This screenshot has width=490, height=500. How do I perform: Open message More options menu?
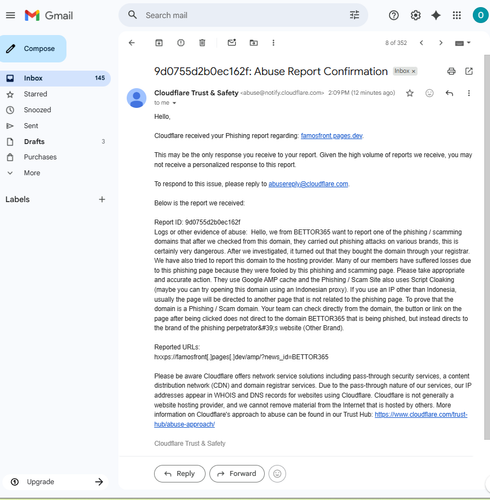pyautogui.click(x=469, y=93)
